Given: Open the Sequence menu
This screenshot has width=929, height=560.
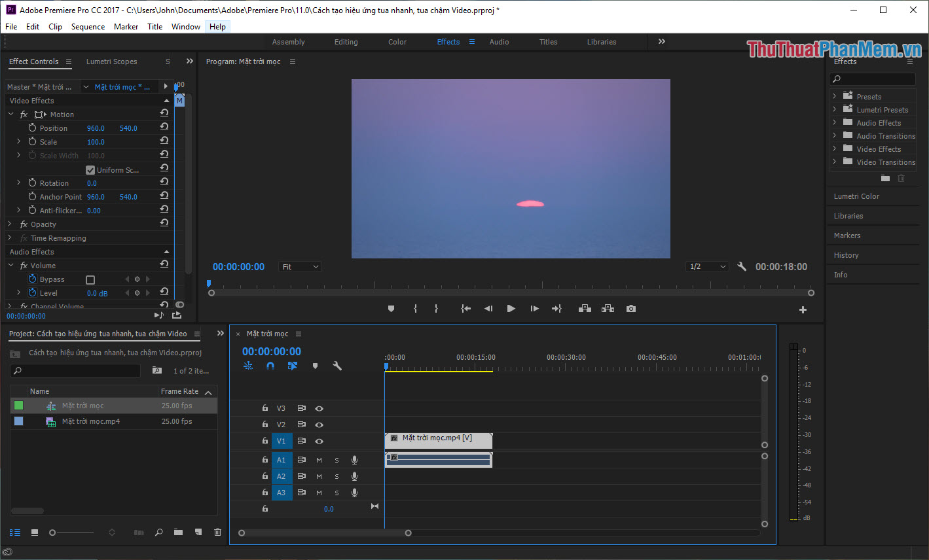Looking at the screenshot, I should click(88, 27).
